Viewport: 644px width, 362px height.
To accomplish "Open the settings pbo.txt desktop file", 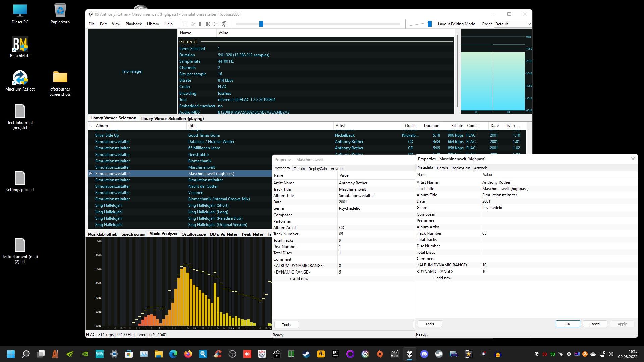I will 20,181.
